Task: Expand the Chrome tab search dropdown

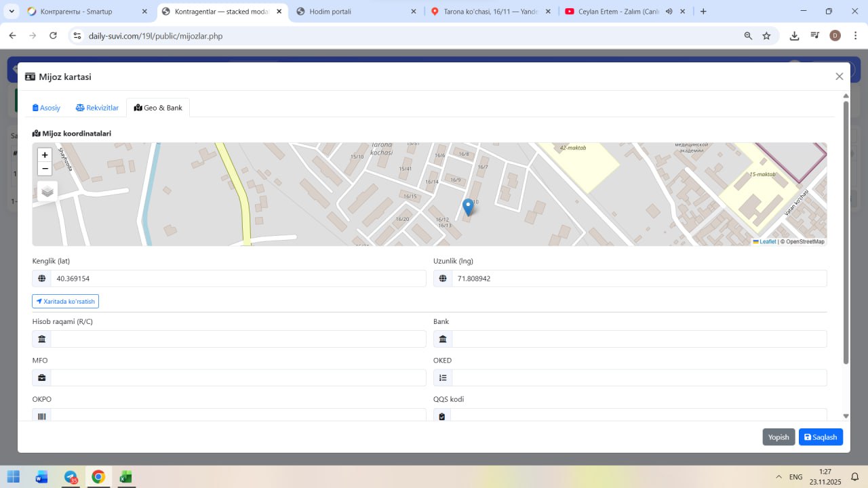Action: point(12,12)
